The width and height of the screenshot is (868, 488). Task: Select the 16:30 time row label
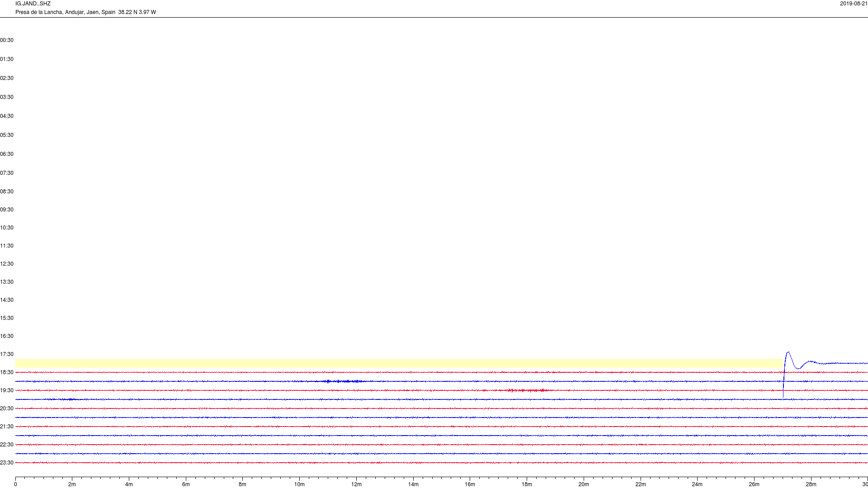(7, 336)
